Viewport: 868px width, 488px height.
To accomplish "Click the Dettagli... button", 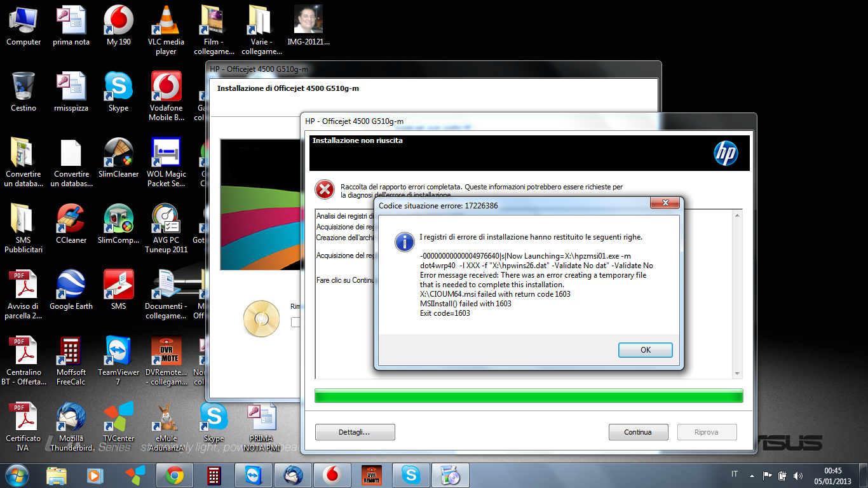I will coord(355,432).
